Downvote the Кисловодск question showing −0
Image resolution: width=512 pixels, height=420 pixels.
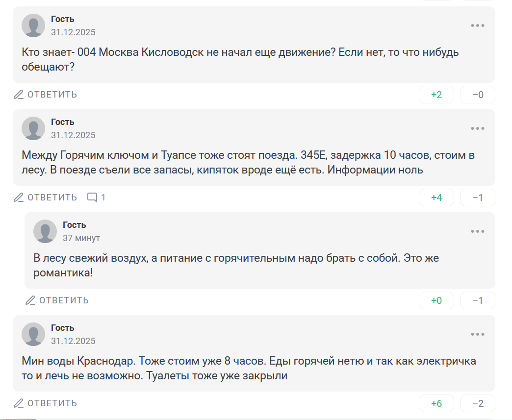pos(478,95)
